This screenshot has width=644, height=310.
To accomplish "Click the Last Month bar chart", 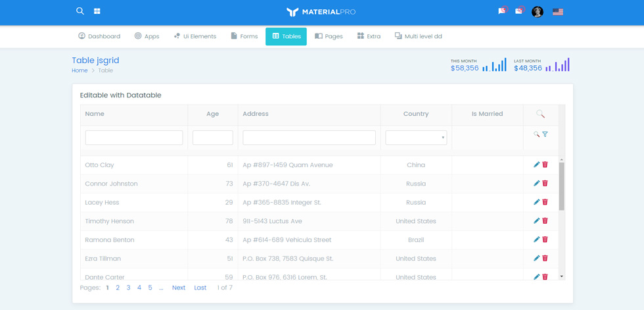I will click(x=558, y=65).
